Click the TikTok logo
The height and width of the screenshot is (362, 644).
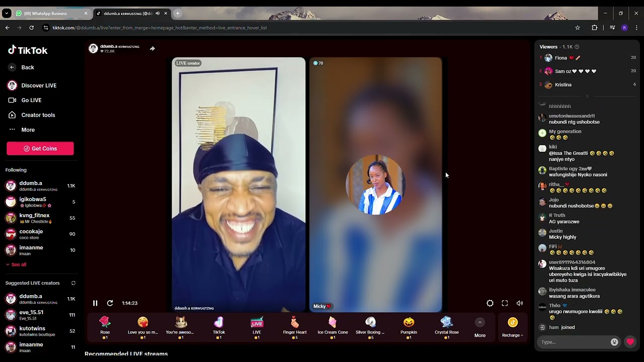point(28,50)
